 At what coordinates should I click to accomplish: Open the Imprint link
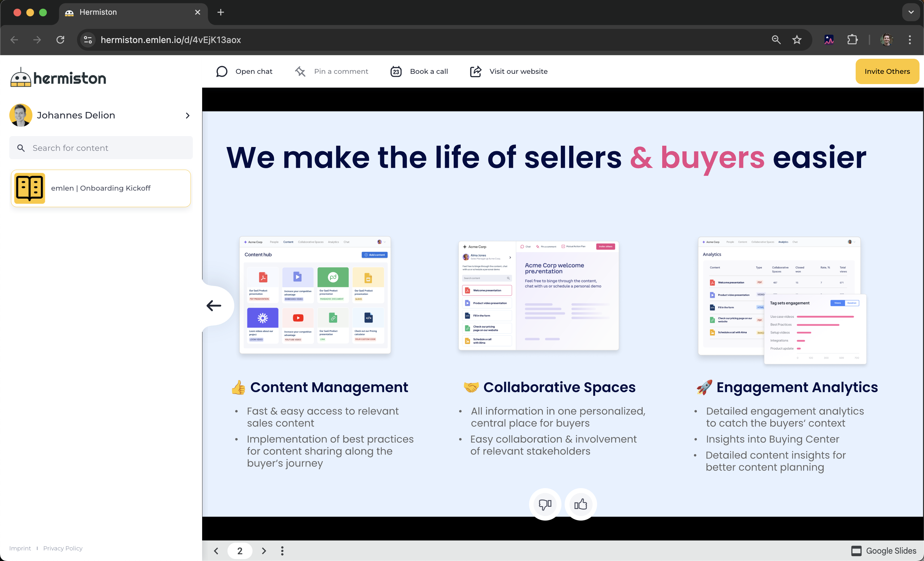(x=20, y=548)
